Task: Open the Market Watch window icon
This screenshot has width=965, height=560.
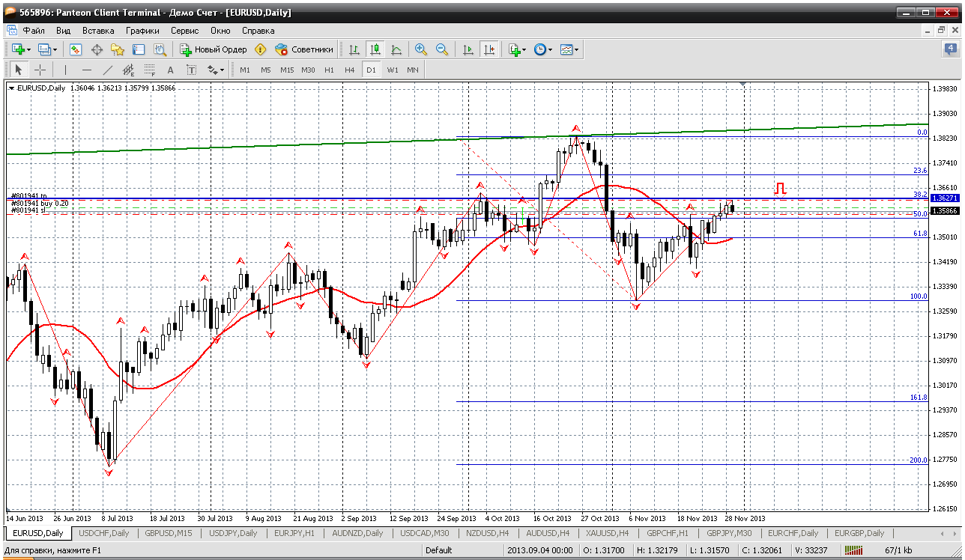Action: [x=76, y=49]
